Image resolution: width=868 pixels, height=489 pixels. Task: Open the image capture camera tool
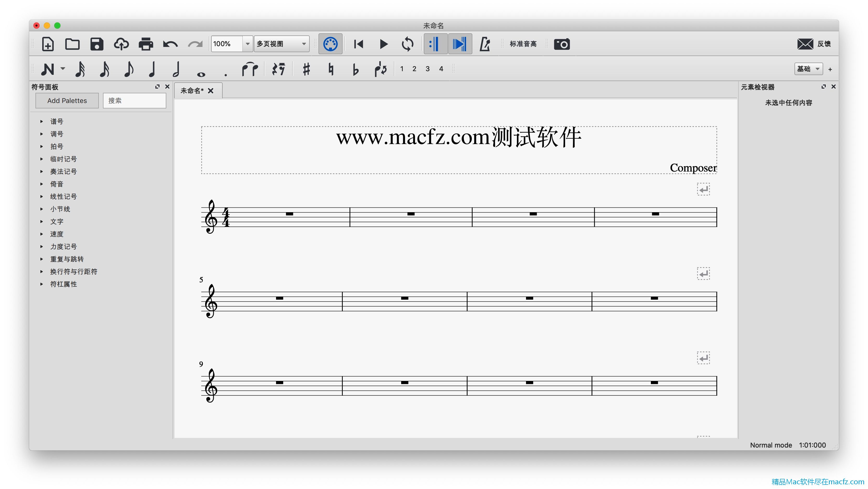[x=562, y=44]
